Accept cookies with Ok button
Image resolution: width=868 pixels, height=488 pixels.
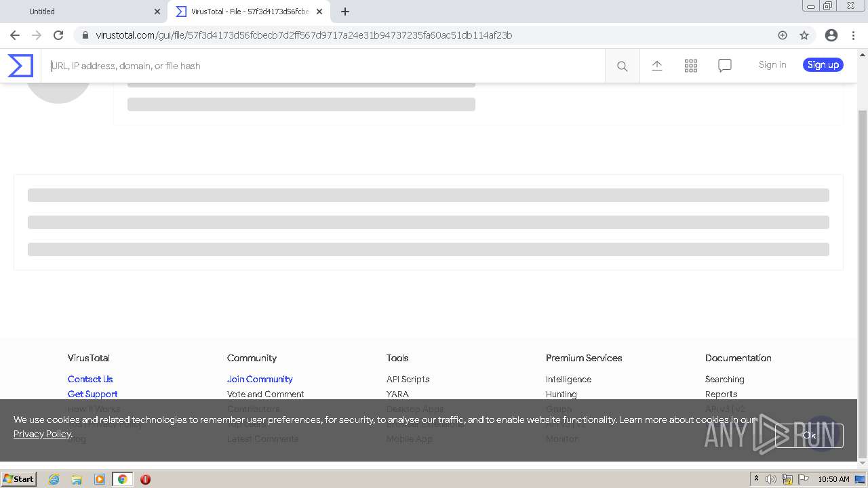click(x=809, y=436)
